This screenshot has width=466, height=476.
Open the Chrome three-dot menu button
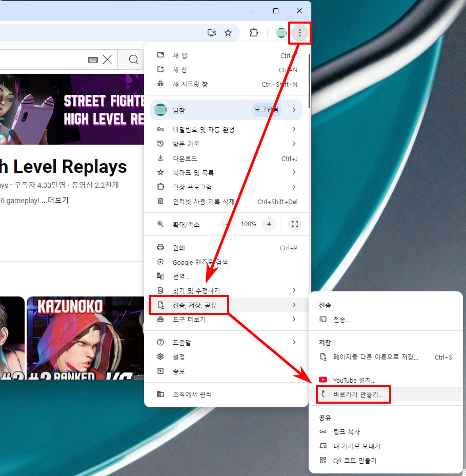coord(299,33)
